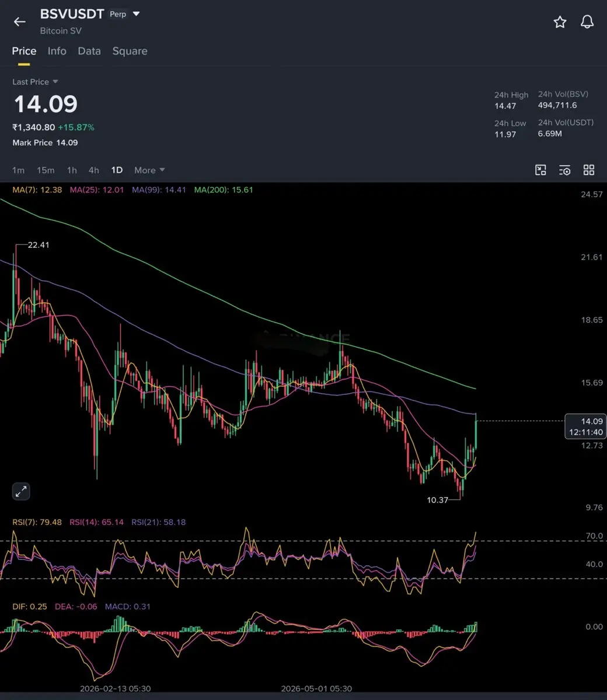Click the 24h Vol(USDT) value 6.69M
The image size is (607, 700).
click(550, 134)
